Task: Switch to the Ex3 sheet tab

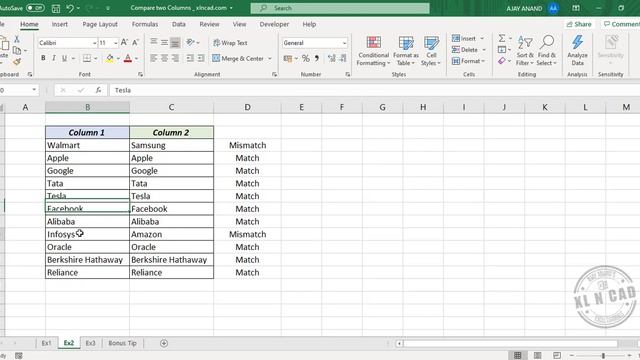Action: pyautogui.click(x=90, y=343)
